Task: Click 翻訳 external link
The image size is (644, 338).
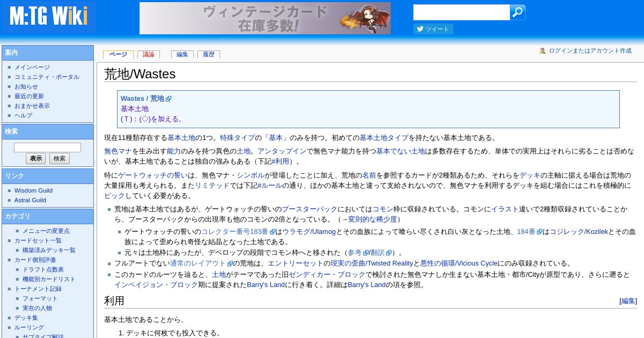Action: click(x=378, y=253)
